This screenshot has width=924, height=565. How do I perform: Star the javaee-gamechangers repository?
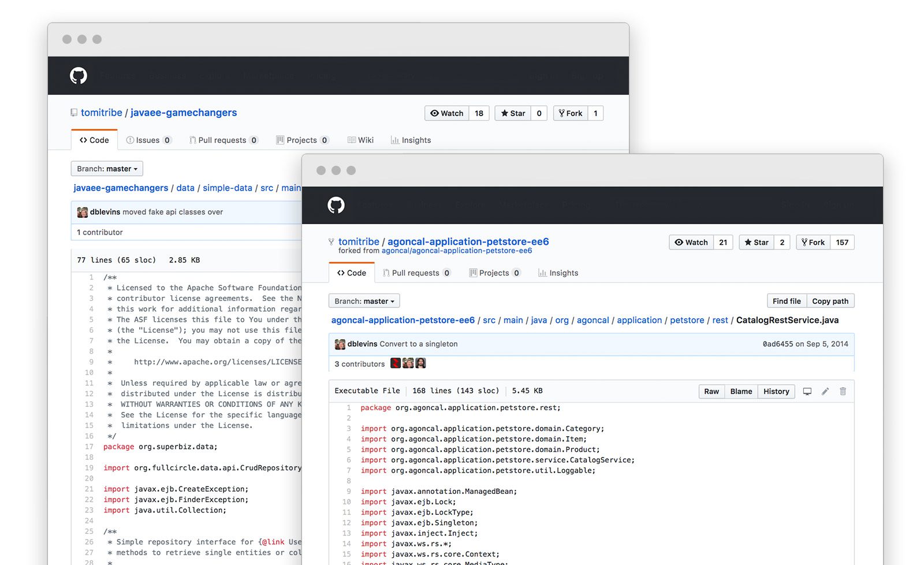pos(513,113)
